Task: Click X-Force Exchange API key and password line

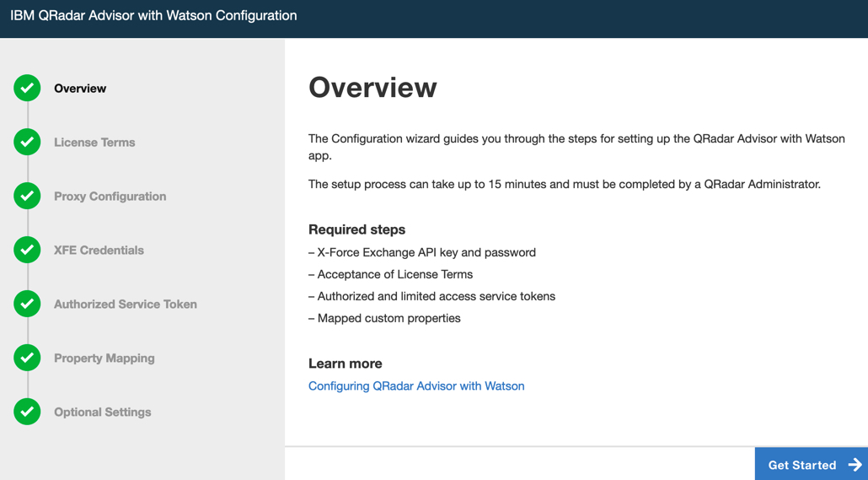Action: (x=422, y=253)
